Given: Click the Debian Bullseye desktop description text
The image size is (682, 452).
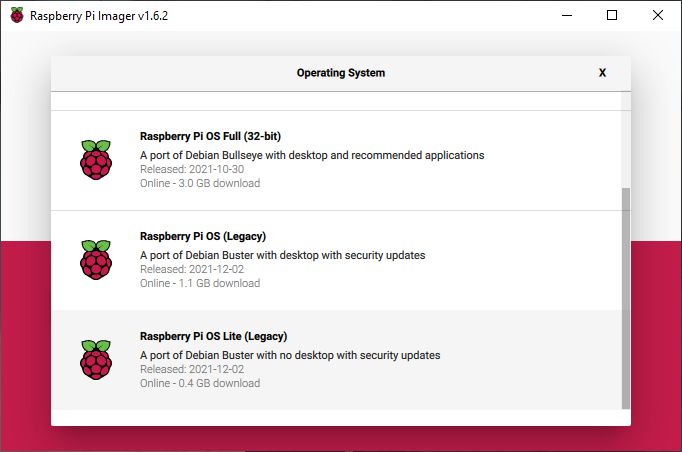Looking at the screenshot, I should coord(312,155).
